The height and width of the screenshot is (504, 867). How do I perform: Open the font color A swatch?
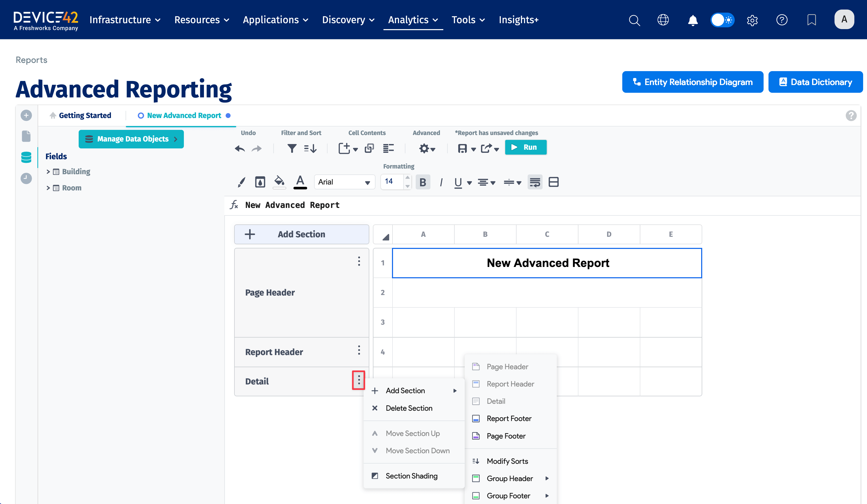(300, 182)
